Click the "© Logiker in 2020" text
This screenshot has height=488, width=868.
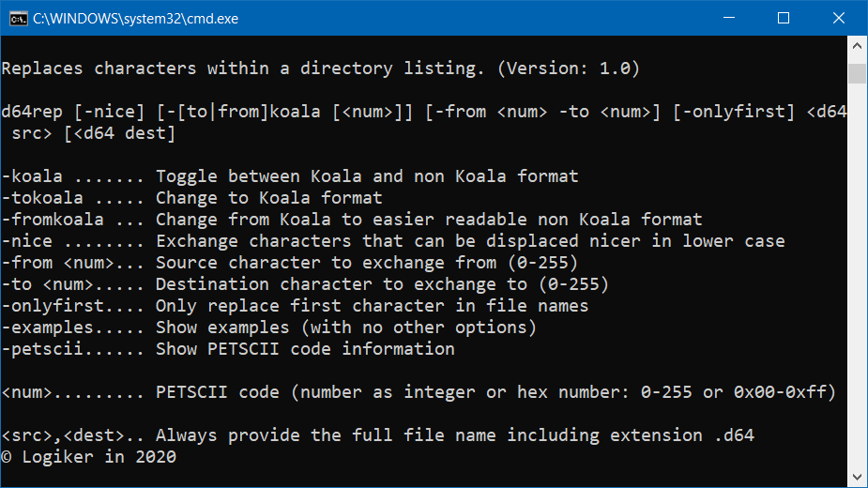point(88,457)
